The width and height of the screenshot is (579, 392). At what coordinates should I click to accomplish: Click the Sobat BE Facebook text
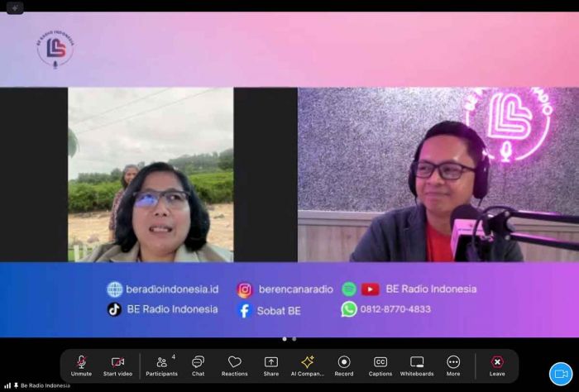pos(279,311)
